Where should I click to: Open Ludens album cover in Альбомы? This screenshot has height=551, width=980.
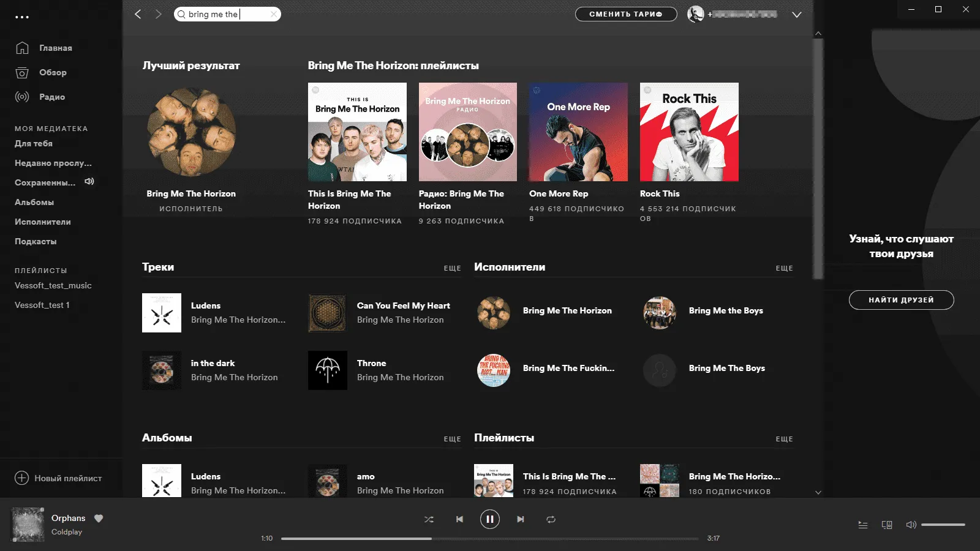(x=162, y=481)
